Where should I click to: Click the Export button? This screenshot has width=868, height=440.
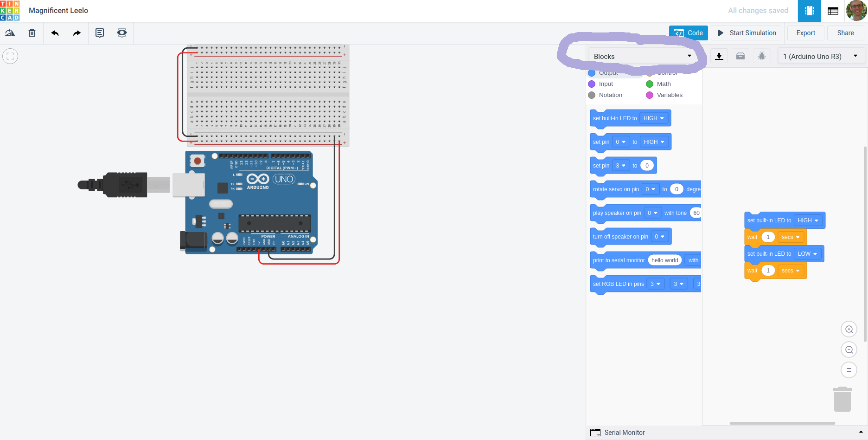pyautogui.click(x=806, y=33)
